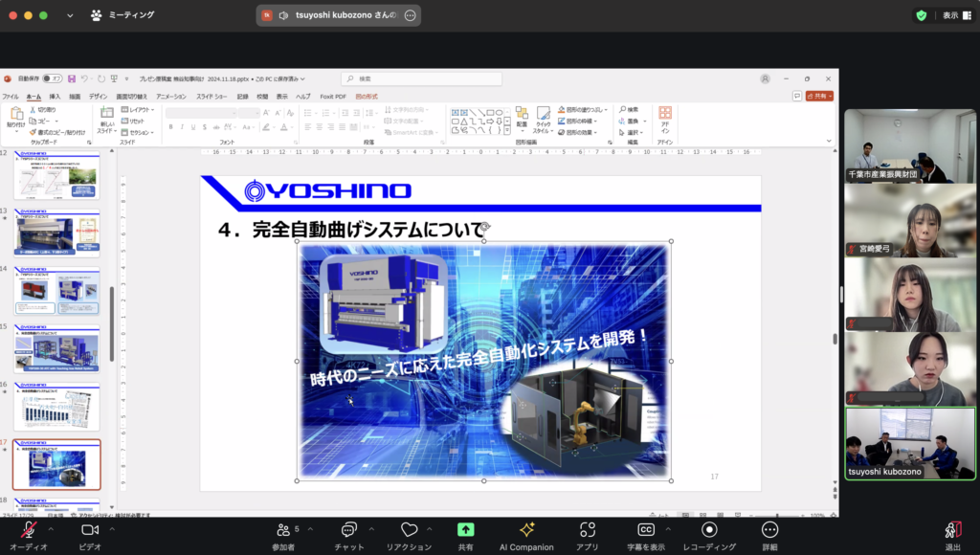Open the レイアウト layout dropdown
The width and height of the screenshot is (980, 555).
click(x=138, y=110)
